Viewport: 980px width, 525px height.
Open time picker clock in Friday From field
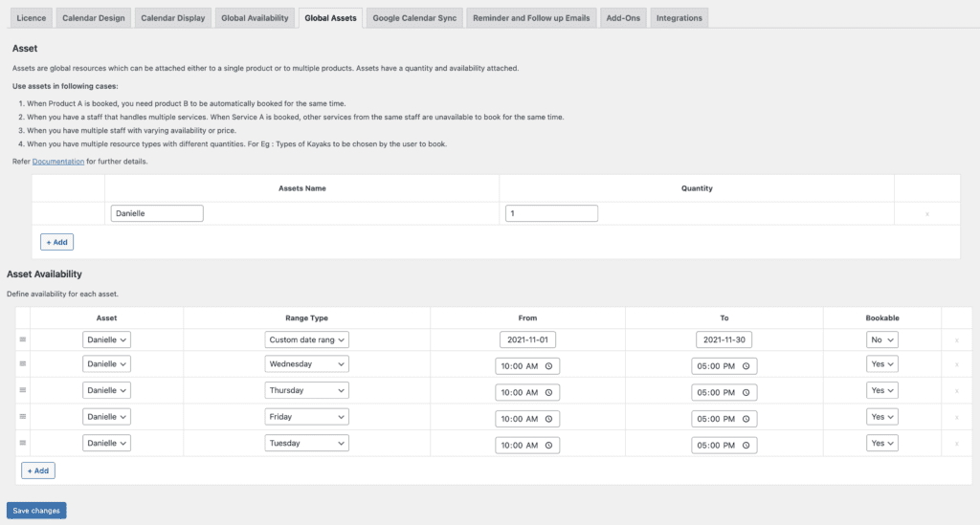pos(548,419)
